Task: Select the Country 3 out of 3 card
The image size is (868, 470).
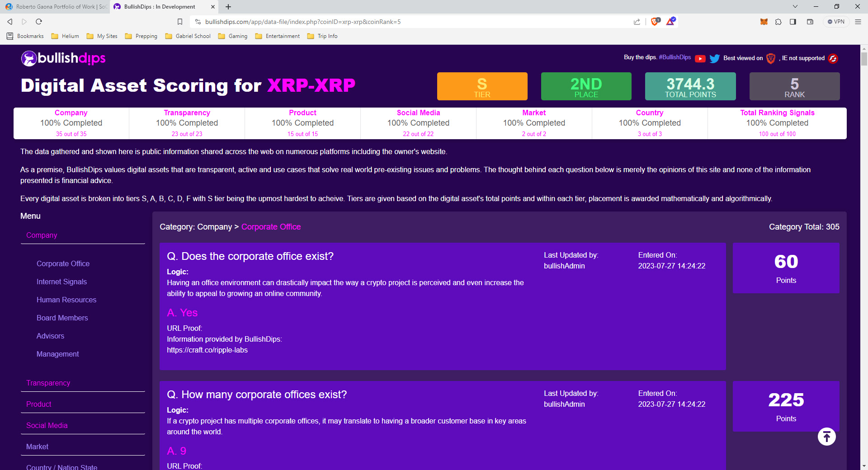Action: coord(650,123)
